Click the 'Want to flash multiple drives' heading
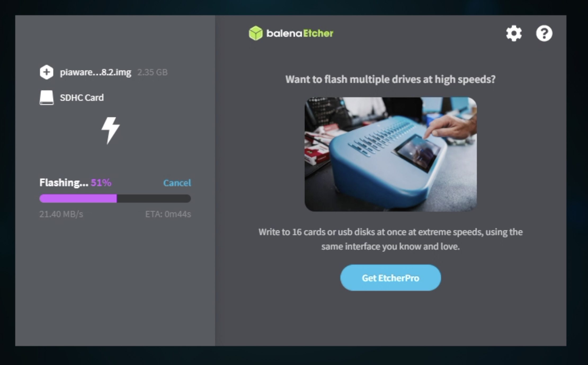588x365 pixels. [x=390, y=79]
